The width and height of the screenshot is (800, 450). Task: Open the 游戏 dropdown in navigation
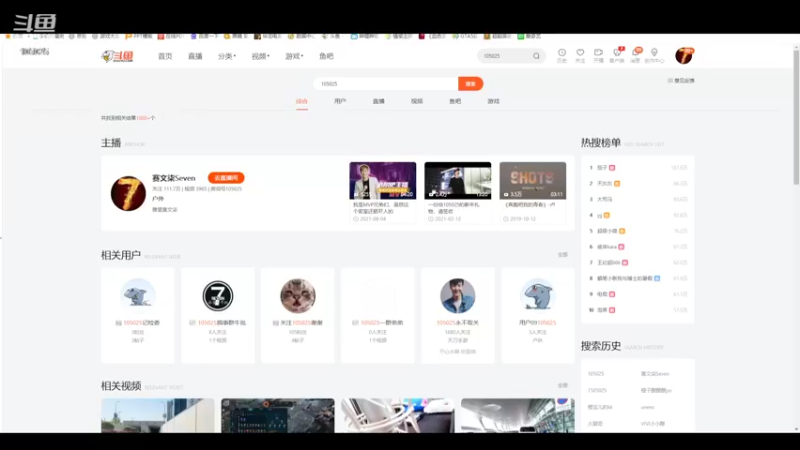click(x=294, y=56)
